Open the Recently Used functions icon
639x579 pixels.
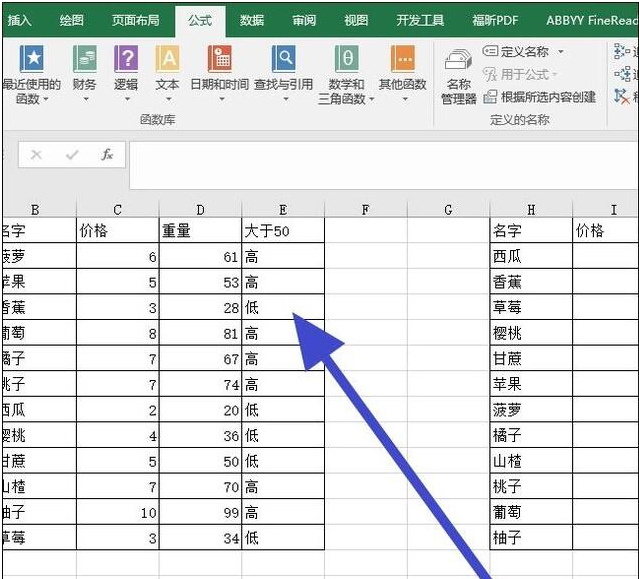(x=31, y=59)
